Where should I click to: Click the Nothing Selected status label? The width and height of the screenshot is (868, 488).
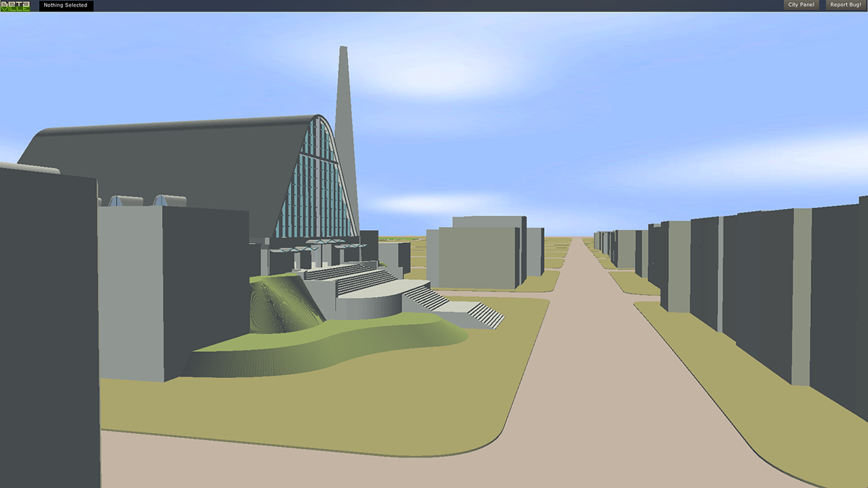pos(66,6)
